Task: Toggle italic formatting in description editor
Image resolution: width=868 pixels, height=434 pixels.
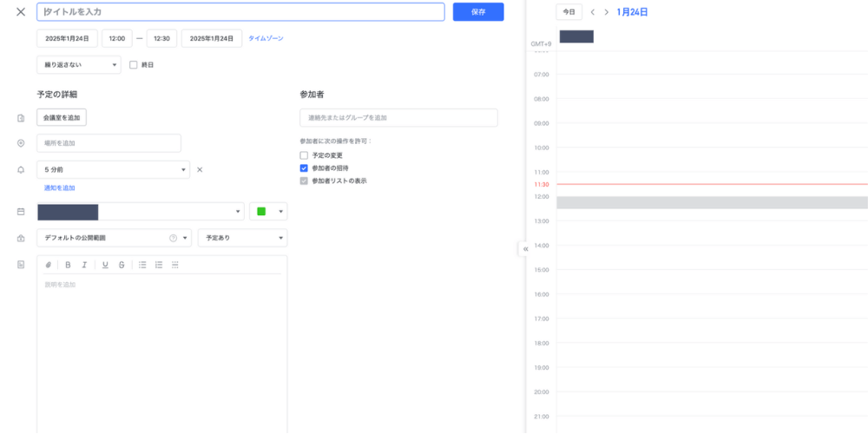Action: pos(84,265)
